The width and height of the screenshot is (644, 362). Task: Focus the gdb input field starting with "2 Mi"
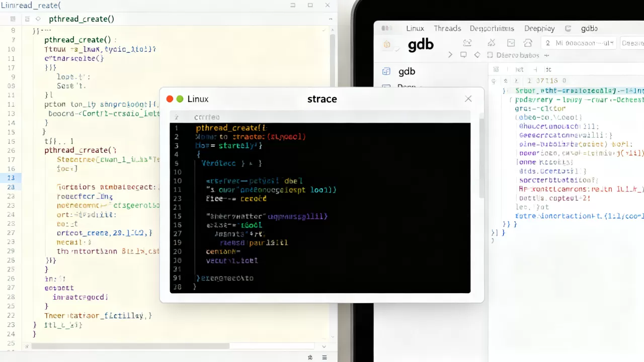point(578,43)
